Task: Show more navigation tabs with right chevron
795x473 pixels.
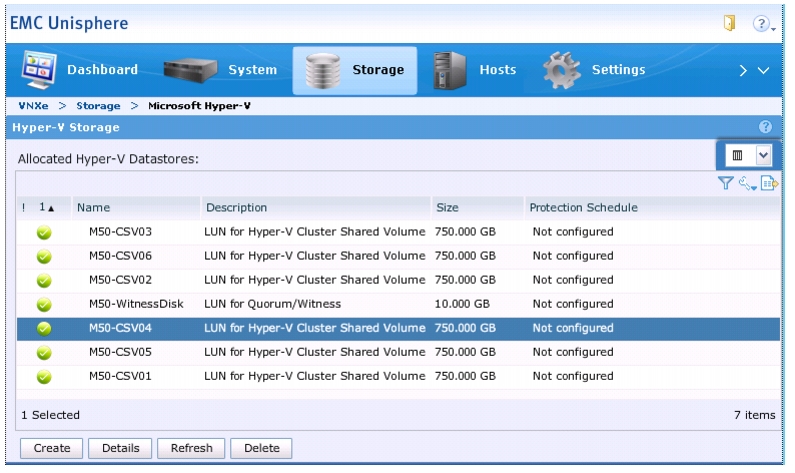Action: click(743, 70)
